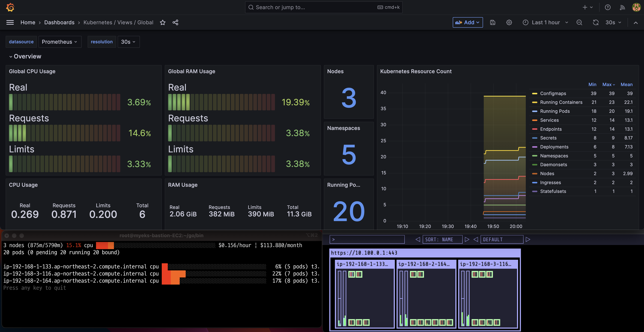Click the Add button
Screen dimensions: 644x332
click(467, 22)
